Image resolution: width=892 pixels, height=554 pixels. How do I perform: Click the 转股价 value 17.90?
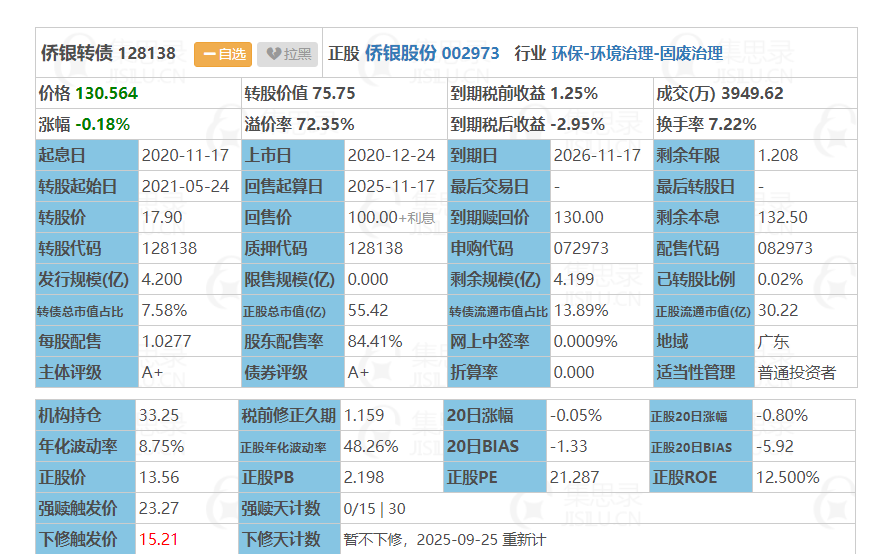point(162,217)
